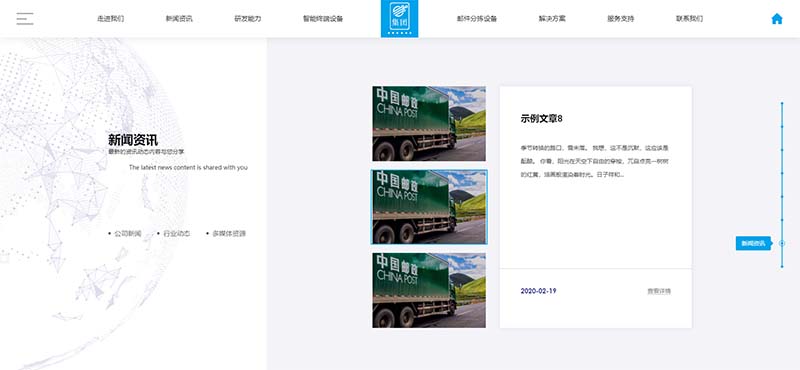Image resolution: width=800 pixels, height=370 pixels.
Task: Click 查看详情 link in article card
Action: [659, 291]
